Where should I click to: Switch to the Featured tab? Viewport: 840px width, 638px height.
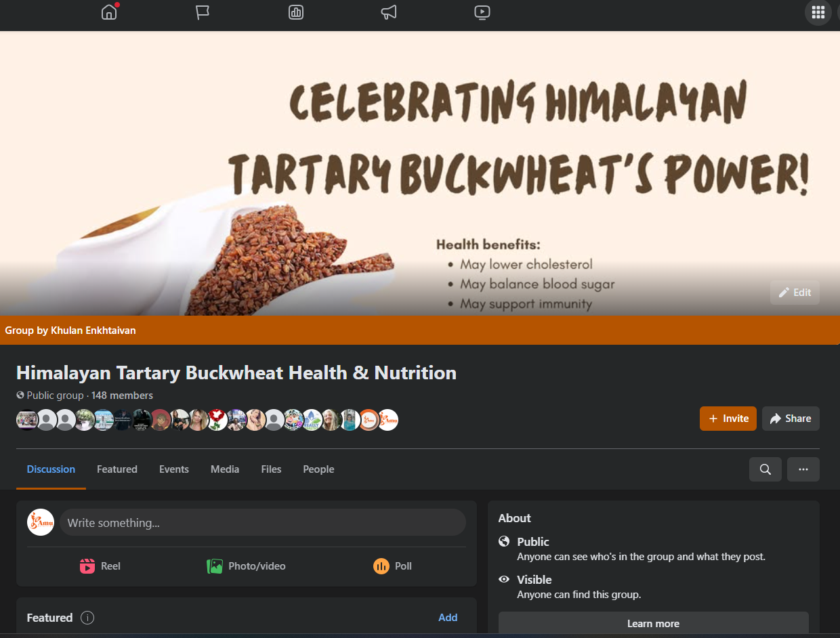pyautogui.click(x=117, y=469)
